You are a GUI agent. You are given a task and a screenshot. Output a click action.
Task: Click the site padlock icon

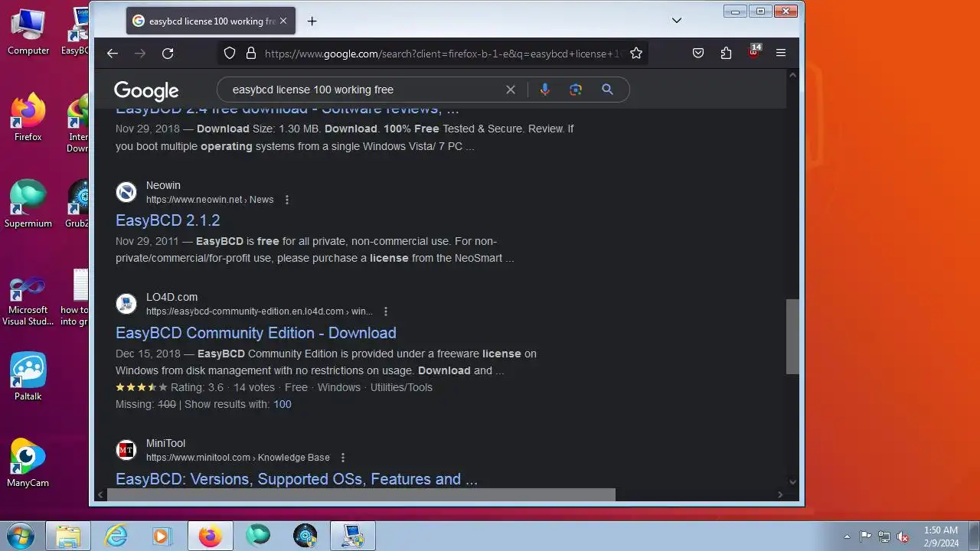coord(250,54)
